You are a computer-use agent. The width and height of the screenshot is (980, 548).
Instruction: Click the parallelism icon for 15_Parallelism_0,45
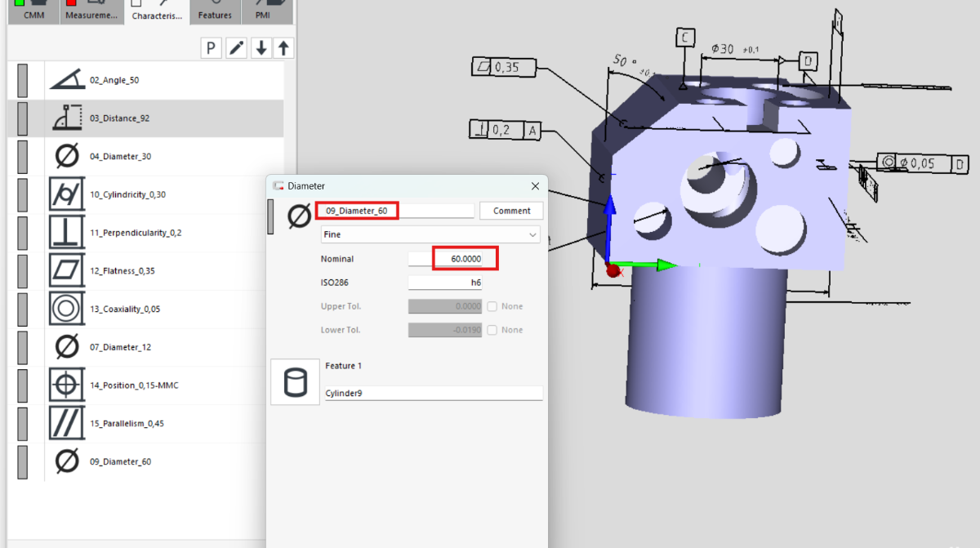67,423
